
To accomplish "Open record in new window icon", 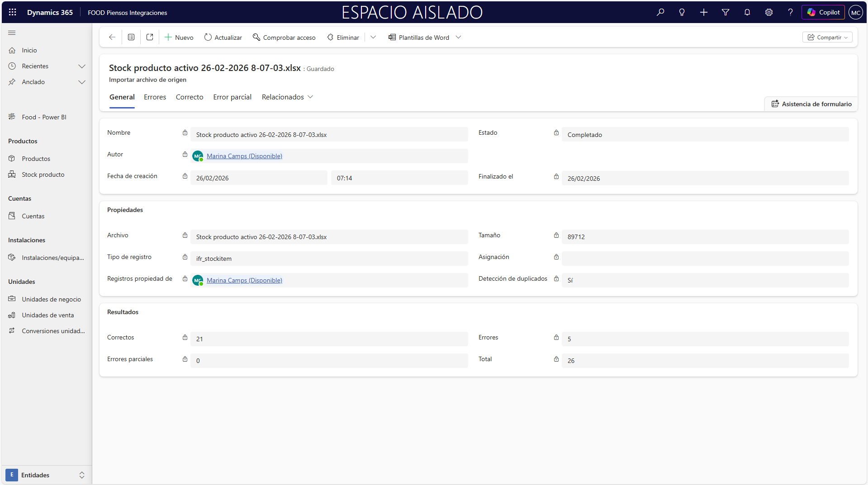I will [x=150, y=38].
